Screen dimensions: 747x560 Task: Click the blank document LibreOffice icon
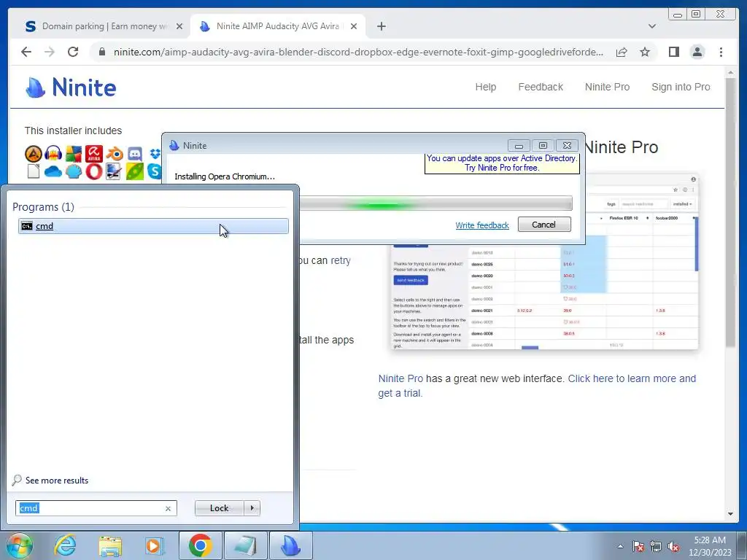(34, 171)
